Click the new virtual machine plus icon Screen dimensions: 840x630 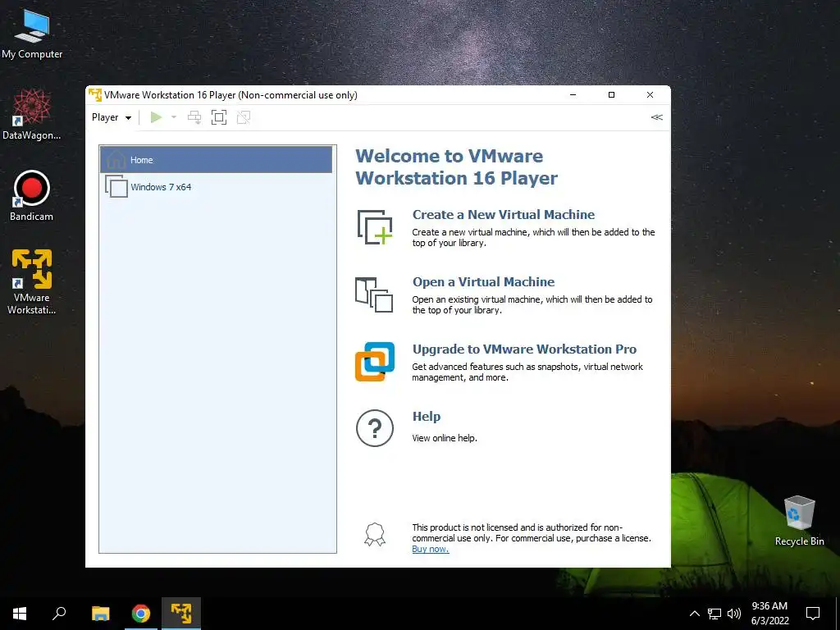click(374, 227)
